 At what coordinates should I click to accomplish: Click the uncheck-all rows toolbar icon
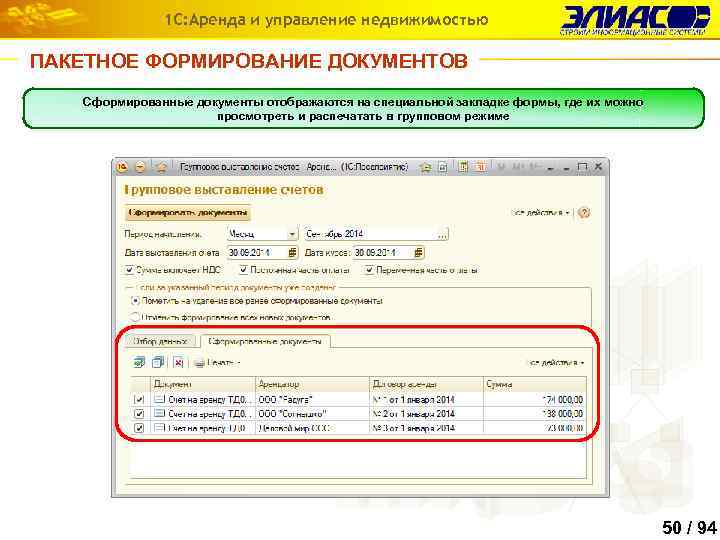(x=158, y=362)
